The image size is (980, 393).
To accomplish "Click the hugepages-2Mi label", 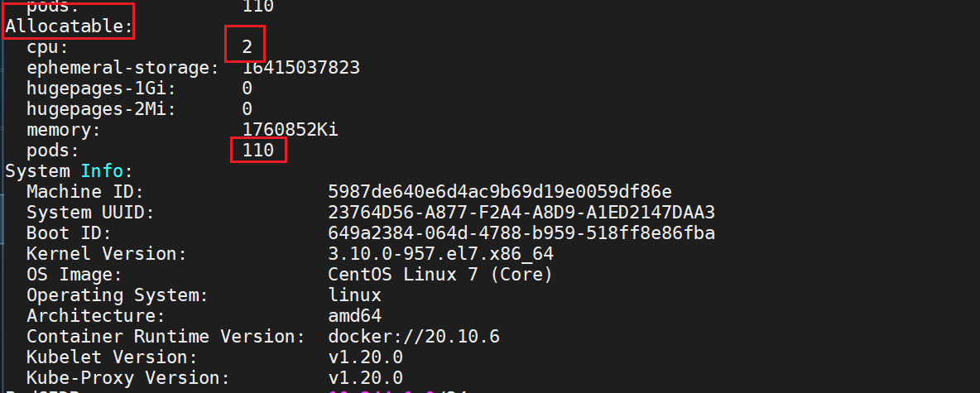I will coord(101,109).
